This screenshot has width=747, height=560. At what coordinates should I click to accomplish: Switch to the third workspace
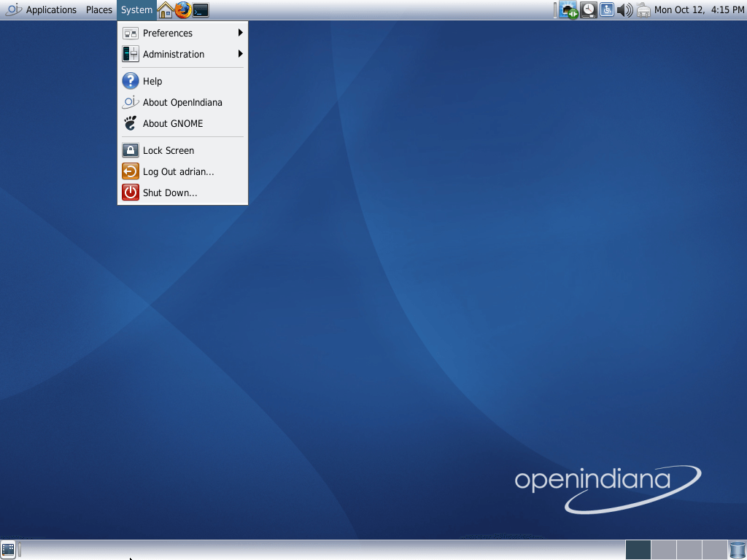click(689, 550)
